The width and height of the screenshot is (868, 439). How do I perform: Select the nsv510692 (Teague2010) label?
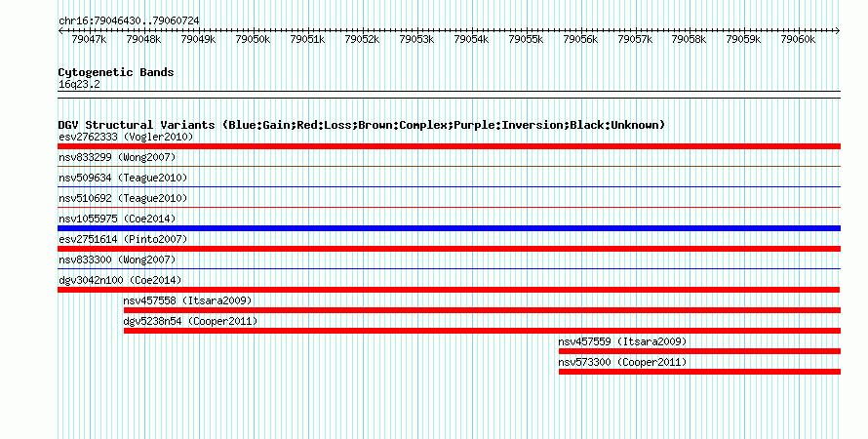tap(123, 198)
